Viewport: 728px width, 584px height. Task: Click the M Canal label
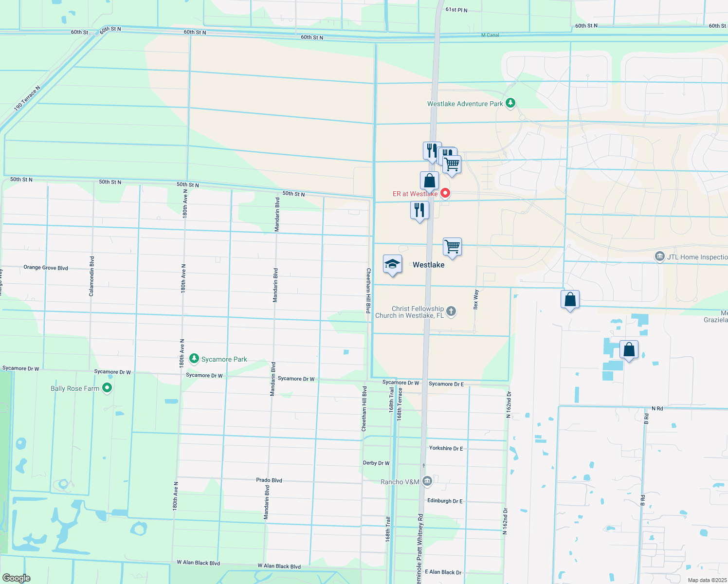(490, 35)
